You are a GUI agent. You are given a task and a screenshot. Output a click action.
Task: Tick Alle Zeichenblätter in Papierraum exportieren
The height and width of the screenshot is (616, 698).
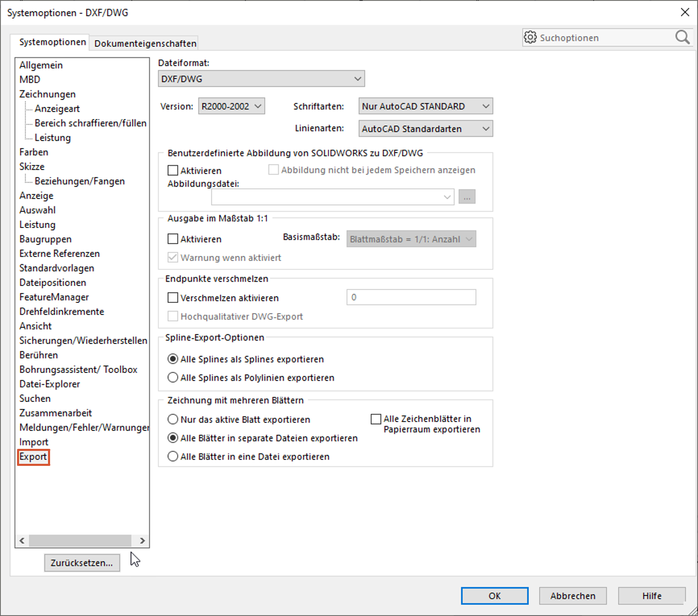[x=376, y=419]
